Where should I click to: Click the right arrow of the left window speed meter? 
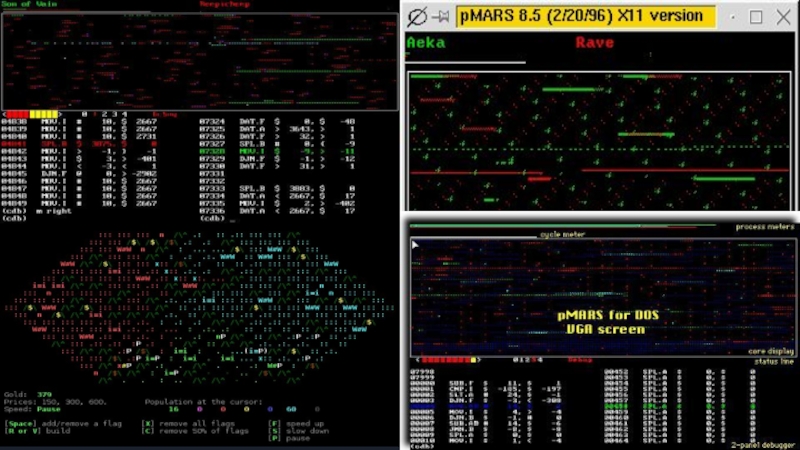coord(60,114)
